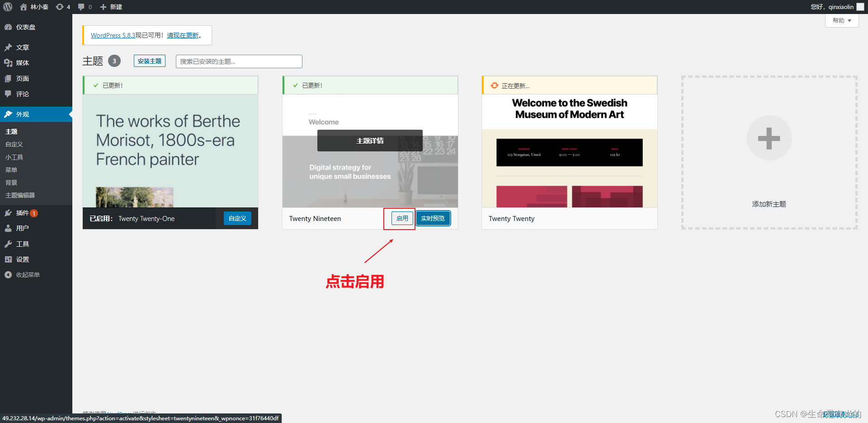868x423 pixels.
Task: Collapse sidebar via 收起菜单 arrow icon
Action: point(8,275)
